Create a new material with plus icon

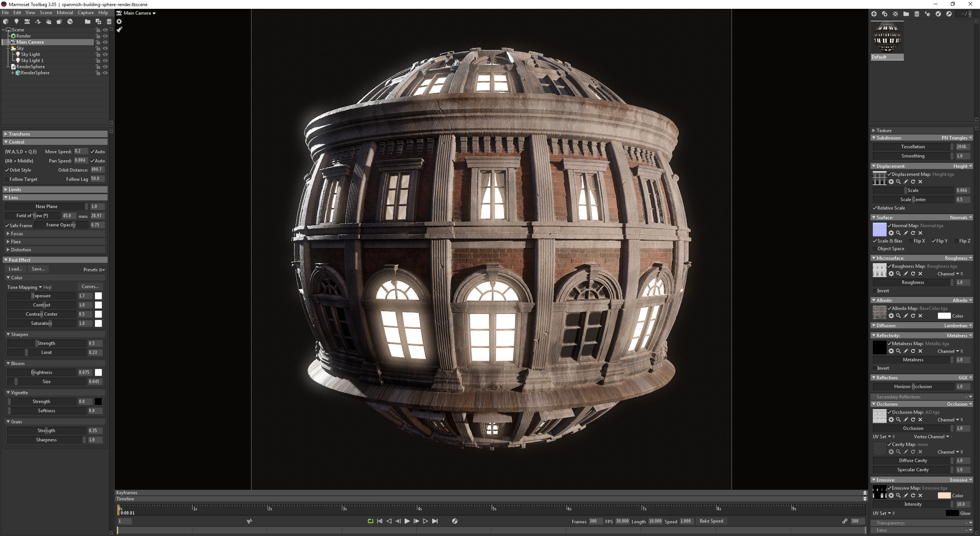874,14
